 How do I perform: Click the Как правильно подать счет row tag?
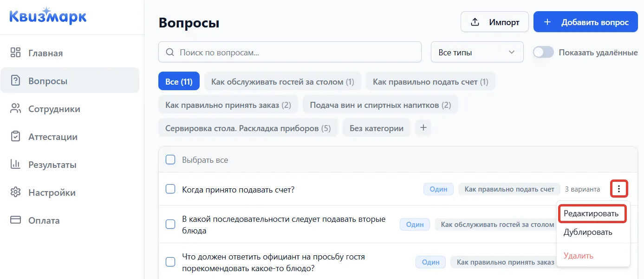point(509,189)
